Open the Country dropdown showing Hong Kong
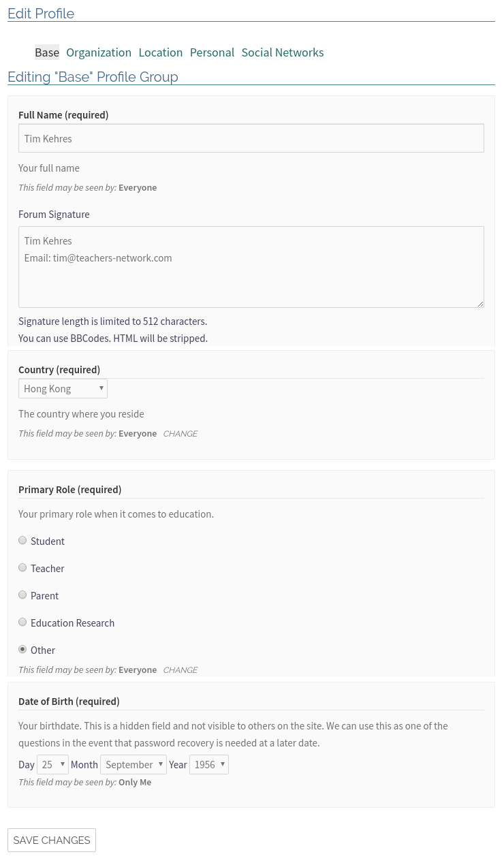 tap(63, 388)
